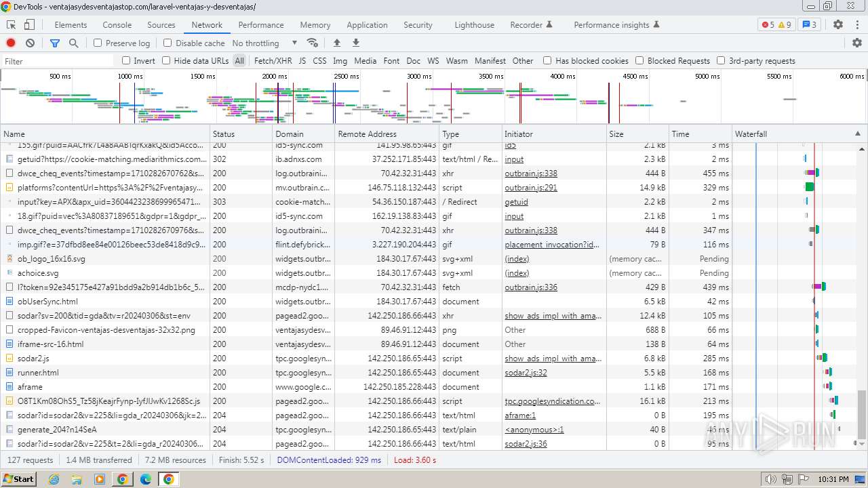This screenshot has width=868, height=488.
Task: Check Hide data URLs checkbox
Action: pos(166,60)
